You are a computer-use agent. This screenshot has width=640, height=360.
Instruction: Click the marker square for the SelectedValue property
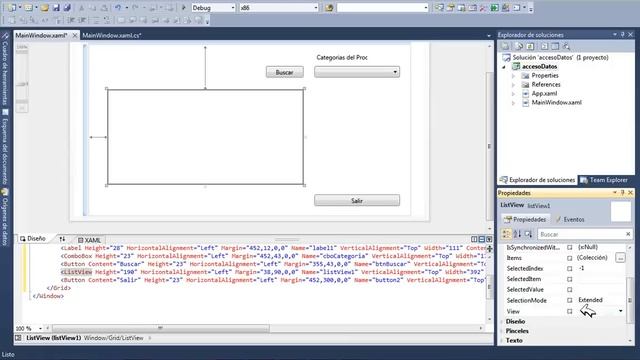[x=569, y=290]
